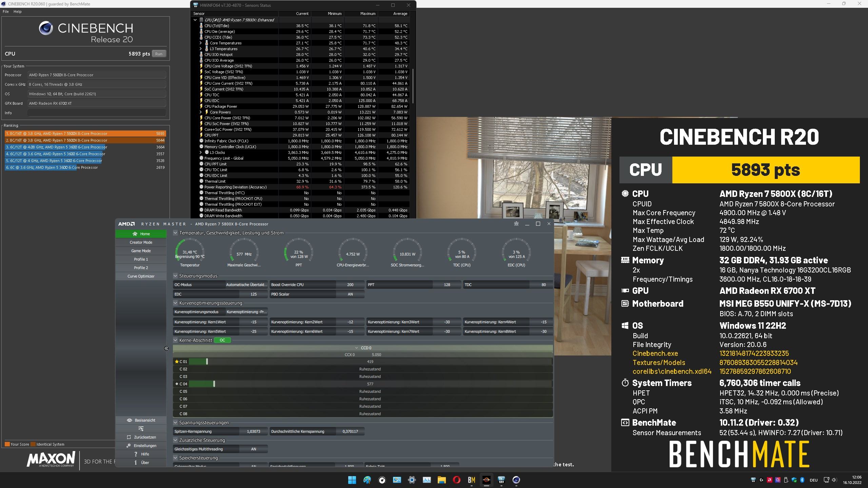Click Kern3Wert curve value -30
The image size is (868, 488).
coord(447,322)
